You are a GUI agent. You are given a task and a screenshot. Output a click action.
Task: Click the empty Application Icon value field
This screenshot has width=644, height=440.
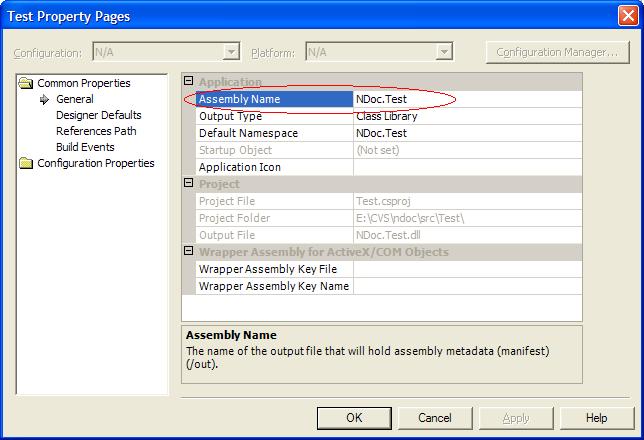[x=467, y=167]
